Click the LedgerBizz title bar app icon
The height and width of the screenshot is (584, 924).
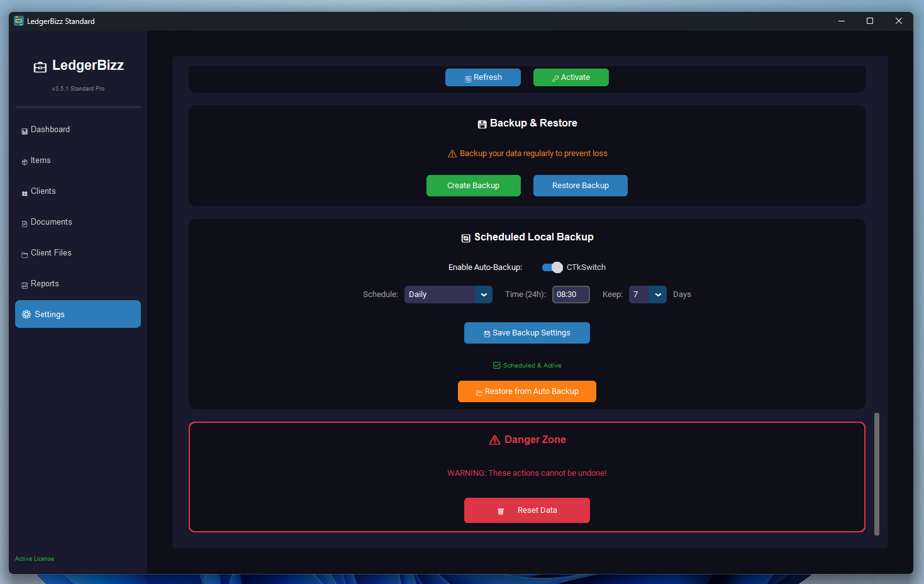tap(19, 21)
